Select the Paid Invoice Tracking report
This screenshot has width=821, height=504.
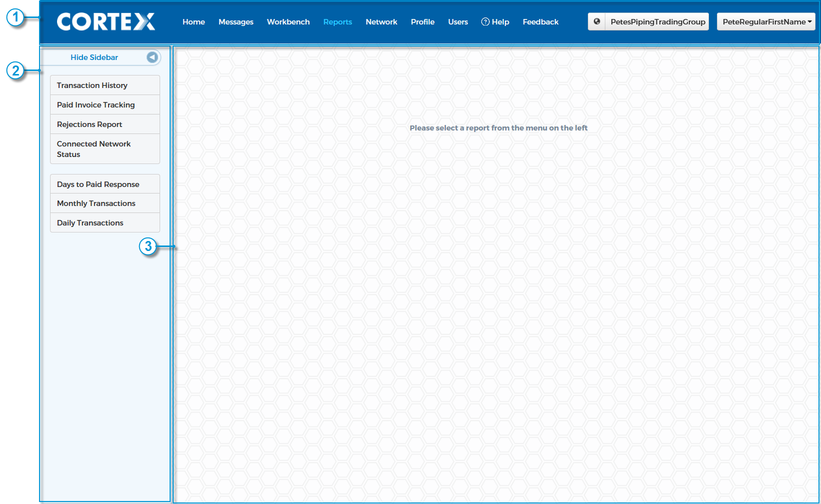105,105
